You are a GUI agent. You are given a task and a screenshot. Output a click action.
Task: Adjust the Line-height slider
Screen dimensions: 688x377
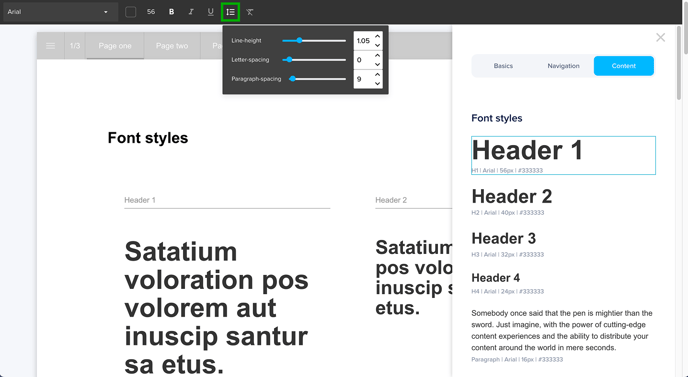tap(314, 40)
